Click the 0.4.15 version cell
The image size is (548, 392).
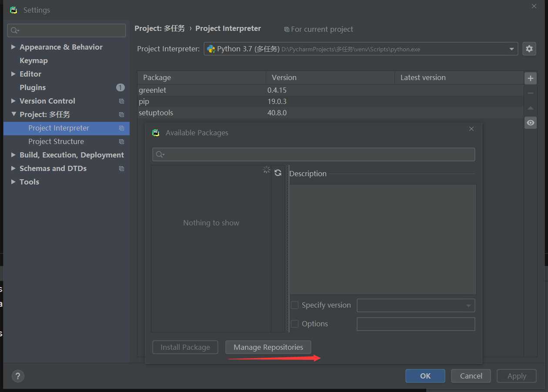pos(277,90)
